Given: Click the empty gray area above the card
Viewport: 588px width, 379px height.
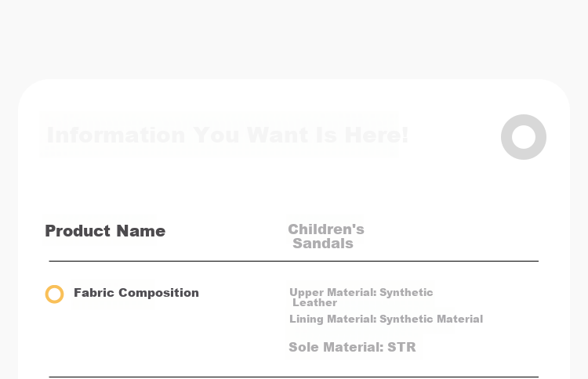Looking at the screenshot, I should 294,38.
